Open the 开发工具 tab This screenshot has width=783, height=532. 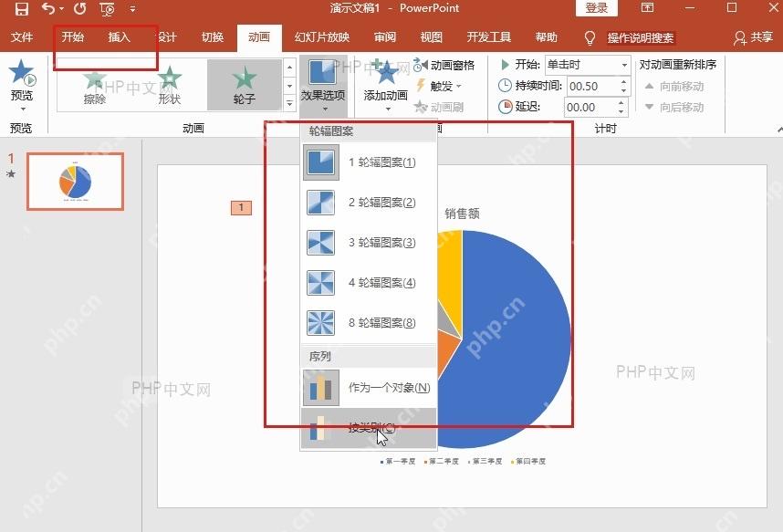click(488, 37)
